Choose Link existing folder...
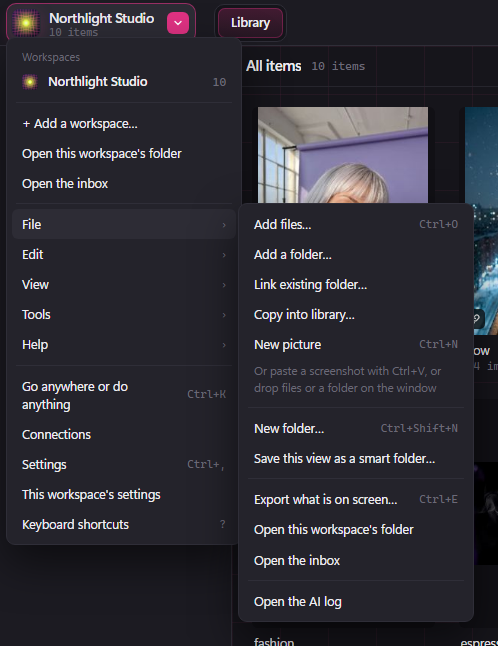 click(x=356, y=285)
